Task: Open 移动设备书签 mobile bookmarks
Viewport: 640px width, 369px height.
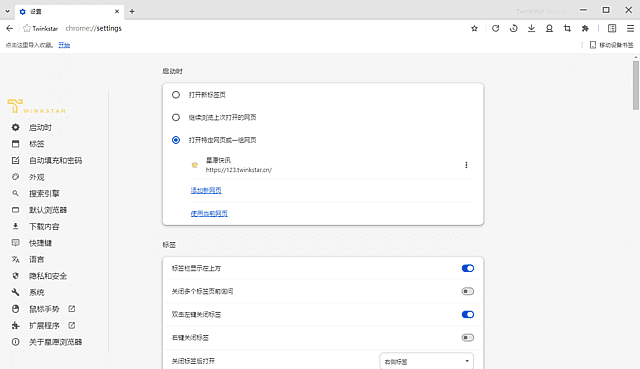Action: click(x=611, y=45)
